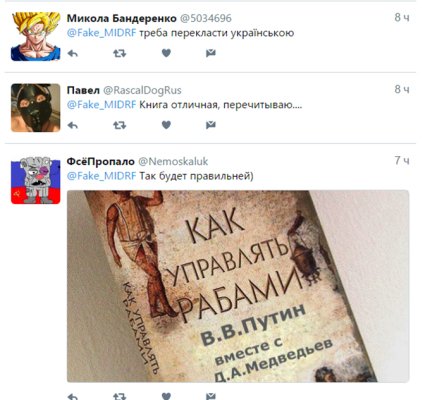Screen dimensions: 430x400
Task: Visit @Nemoskaluk profile handle
Action: tap(173, 162)
